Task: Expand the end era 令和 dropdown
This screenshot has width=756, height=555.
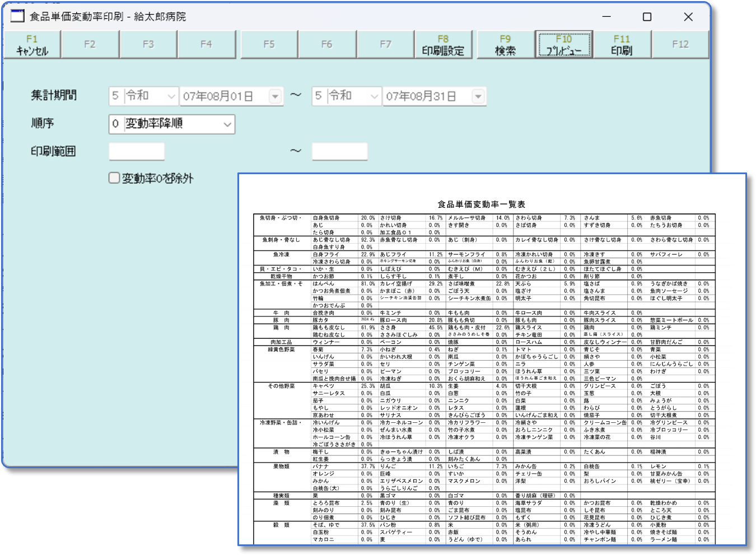Action: click(x=374, y=96)
